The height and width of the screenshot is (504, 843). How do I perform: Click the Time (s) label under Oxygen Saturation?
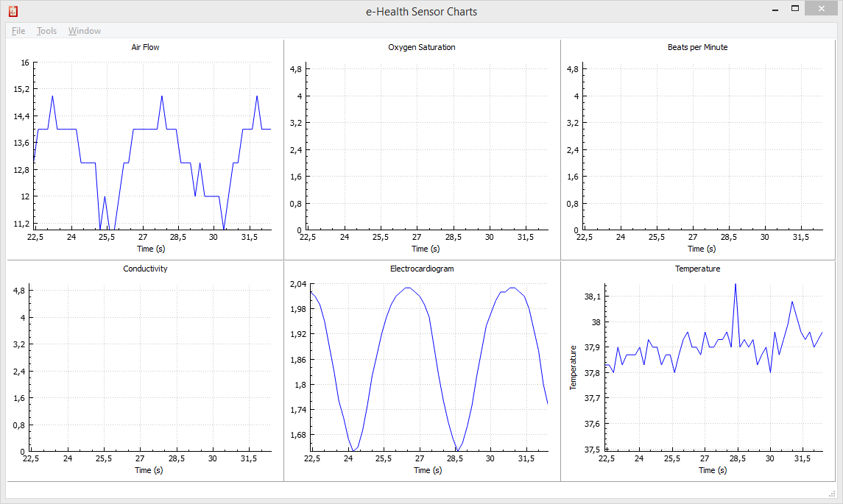pyautogui.click(x=426, y=249)
